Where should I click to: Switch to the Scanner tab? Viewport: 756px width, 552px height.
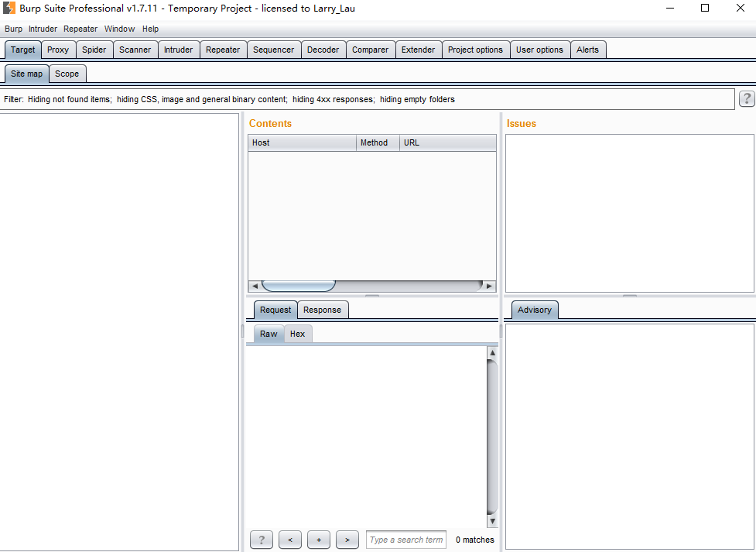(x=135, y=50)
